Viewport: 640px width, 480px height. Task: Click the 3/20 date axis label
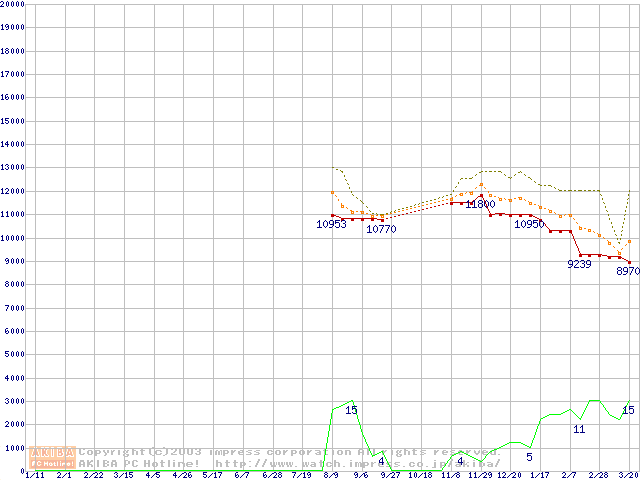click(x=628, y=475)
